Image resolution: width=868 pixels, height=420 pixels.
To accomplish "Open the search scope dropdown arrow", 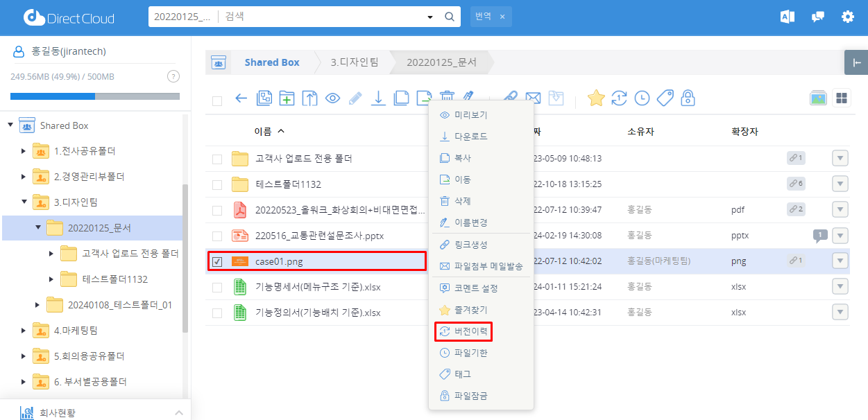I will (x=429, y=17).
